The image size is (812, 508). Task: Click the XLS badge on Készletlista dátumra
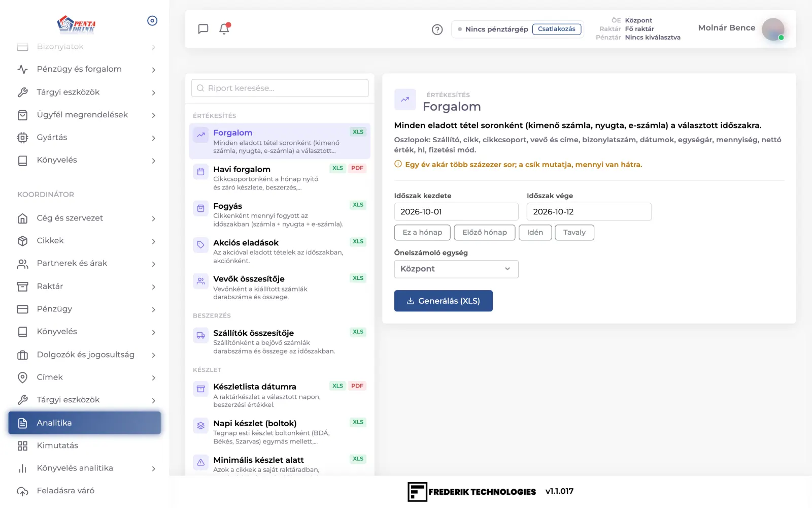[x=337, y=386]
